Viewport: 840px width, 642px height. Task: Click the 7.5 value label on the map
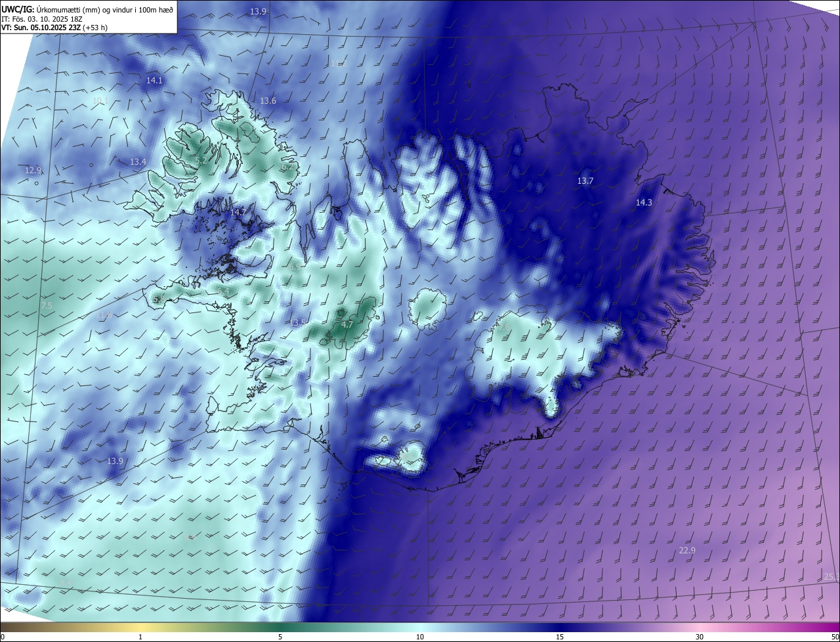point(47,306)
